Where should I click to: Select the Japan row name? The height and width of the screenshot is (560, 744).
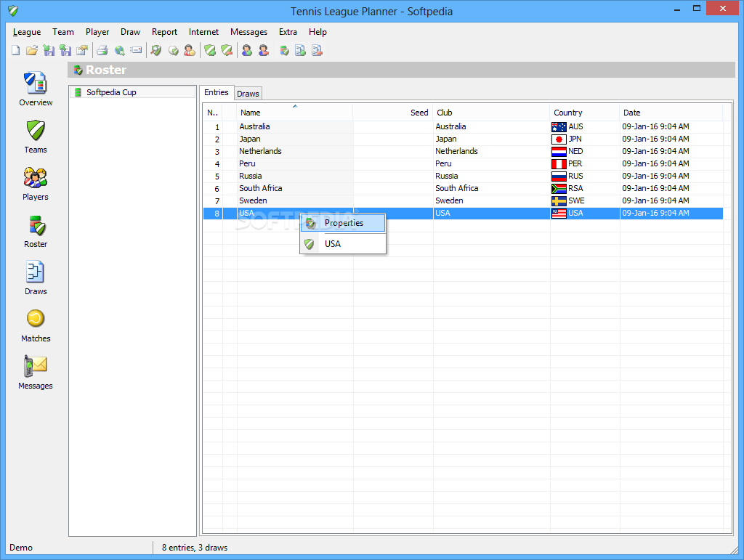(x=250, y=139)
